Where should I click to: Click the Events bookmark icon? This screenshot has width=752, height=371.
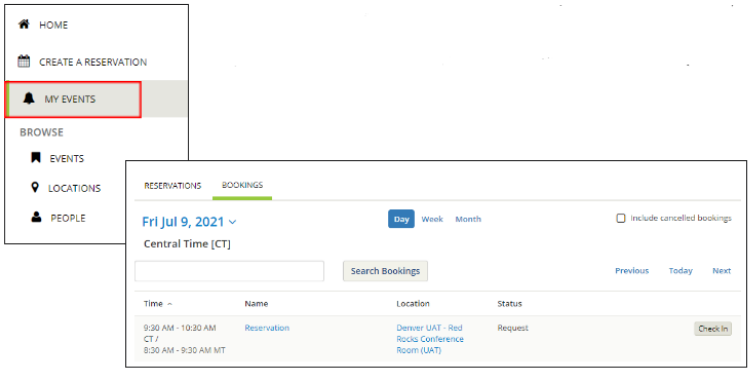tap(35, 158)
